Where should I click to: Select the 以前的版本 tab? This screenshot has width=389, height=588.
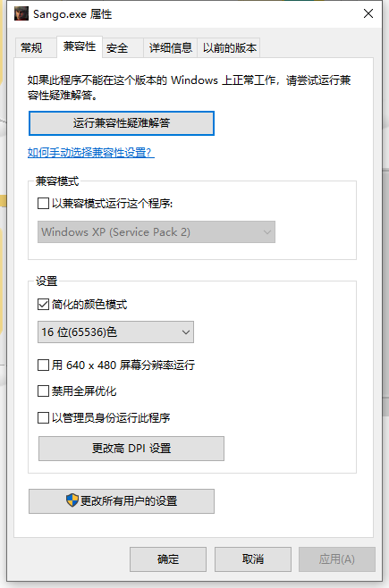(x=229, y=48)
